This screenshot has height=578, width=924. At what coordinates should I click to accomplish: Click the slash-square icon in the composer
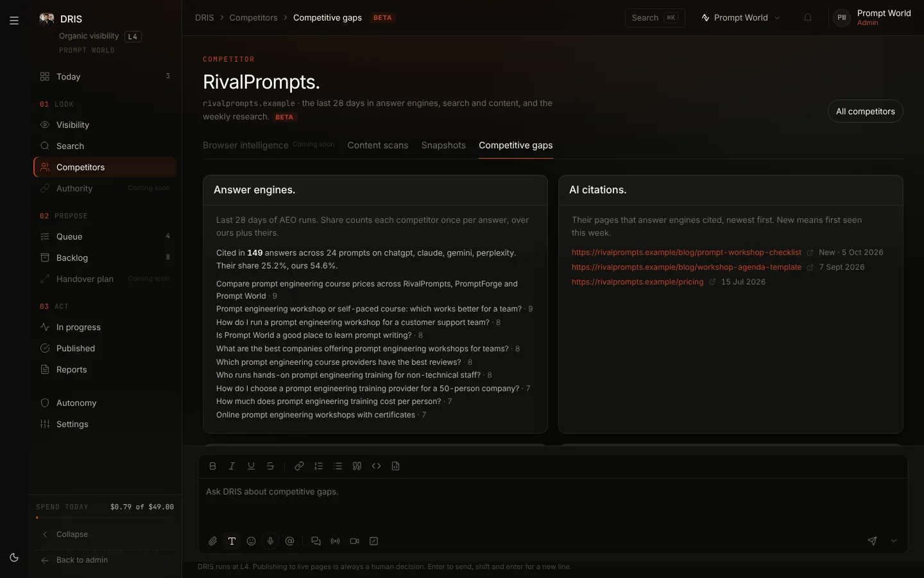(x=374, y=541)
